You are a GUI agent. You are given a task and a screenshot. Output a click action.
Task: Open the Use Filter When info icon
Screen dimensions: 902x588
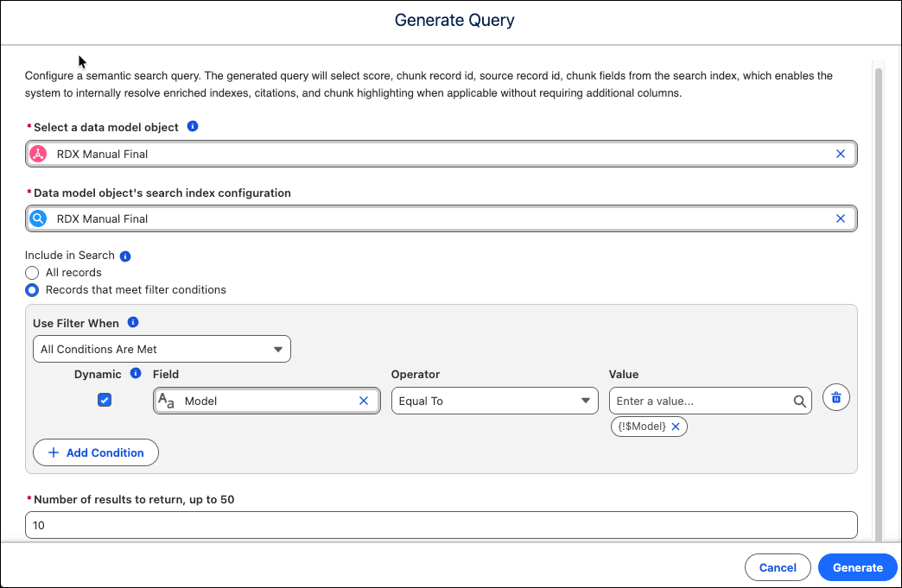133,322
